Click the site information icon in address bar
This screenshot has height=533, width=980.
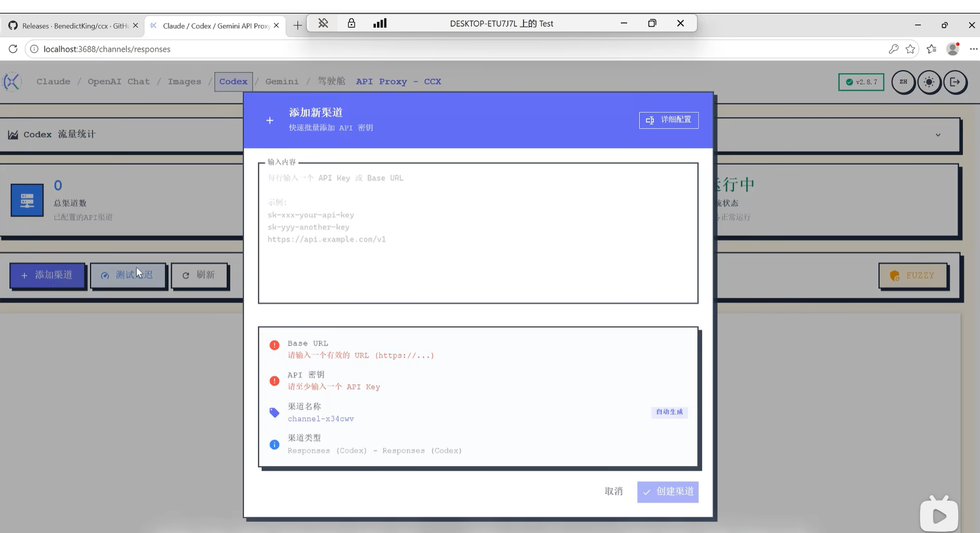click(x=34, y=49)
